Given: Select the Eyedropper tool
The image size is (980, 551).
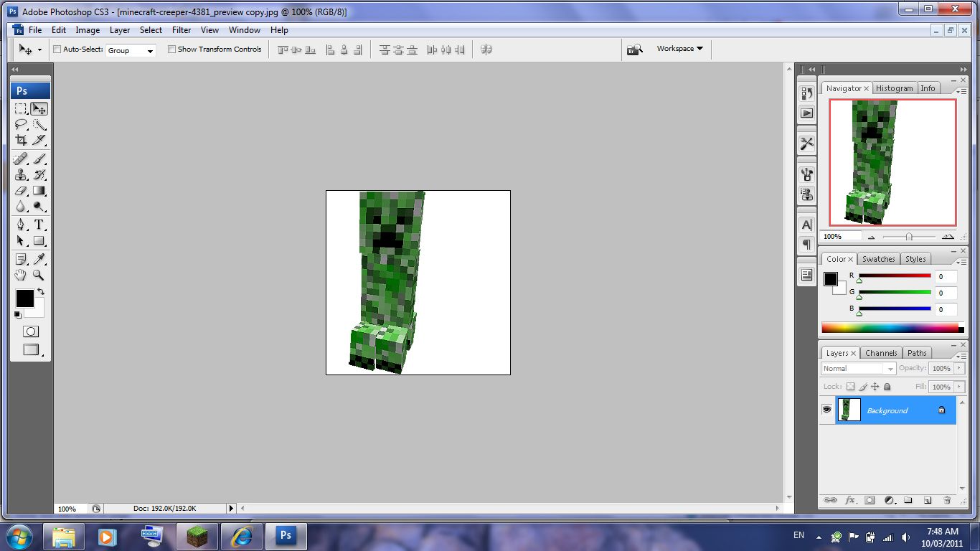Looking at the screenshot, I should pyautogui.click(x=39, y=259).
